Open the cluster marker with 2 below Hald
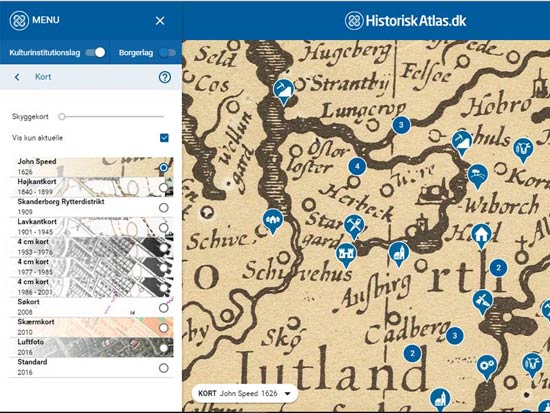 coord(498,268)
